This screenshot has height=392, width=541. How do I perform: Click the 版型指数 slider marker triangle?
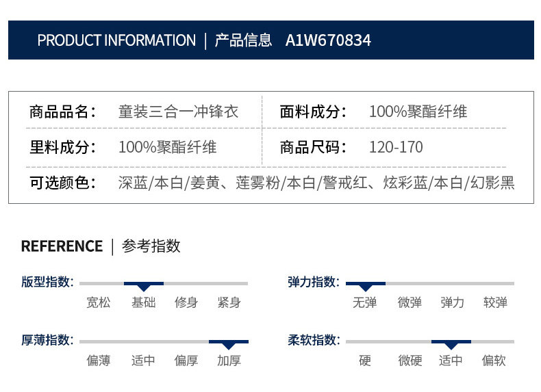pyautogui.click(x=144, y=287)
